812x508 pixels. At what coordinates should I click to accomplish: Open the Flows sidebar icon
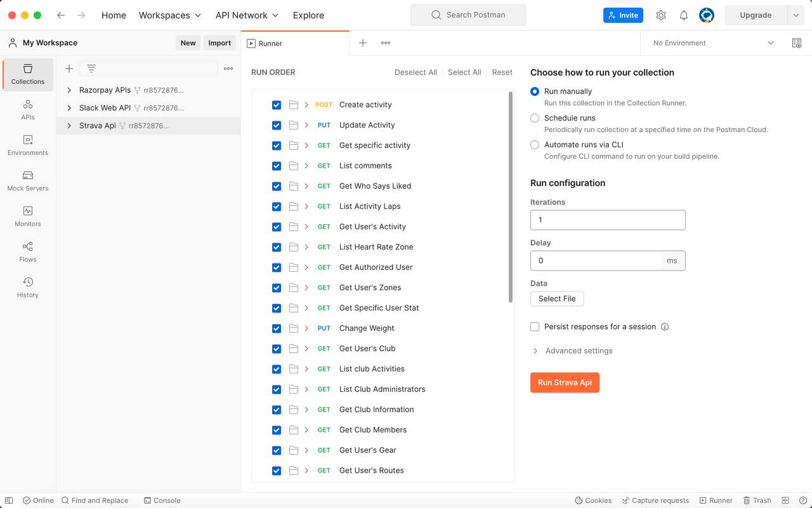(x=28, y=251)
